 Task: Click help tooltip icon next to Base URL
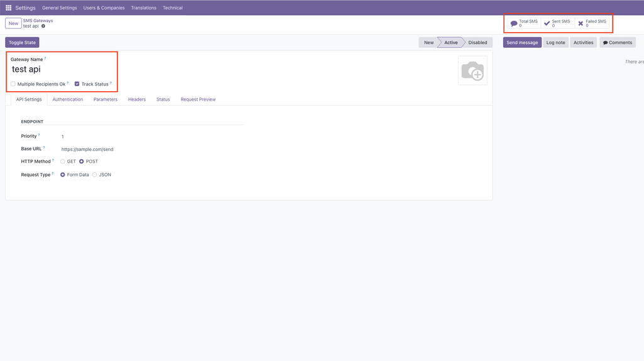(44, 148)
